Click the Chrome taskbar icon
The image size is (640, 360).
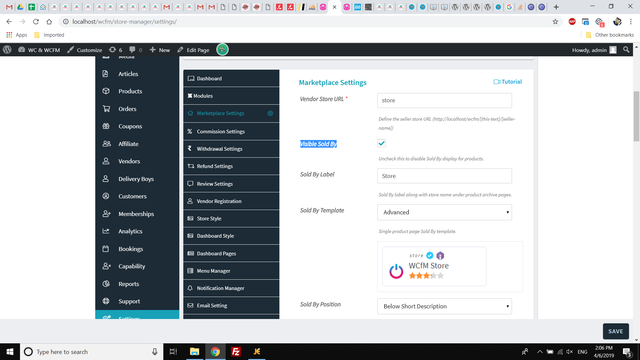[215, 351]
